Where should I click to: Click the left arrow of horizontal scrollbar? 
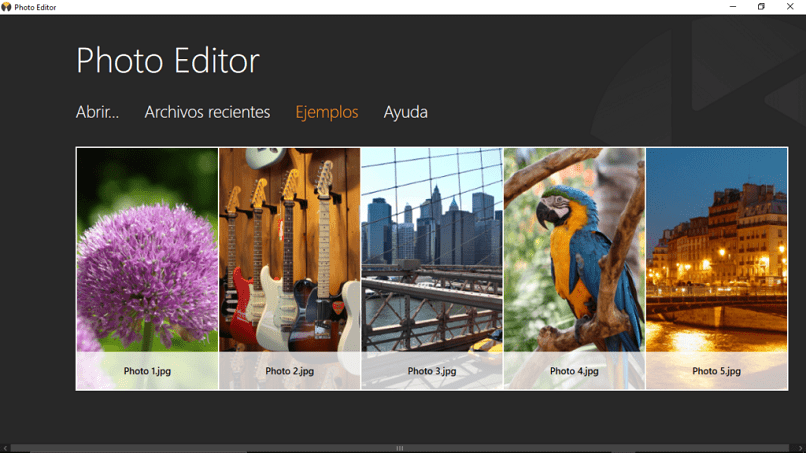tap(5, 448)
